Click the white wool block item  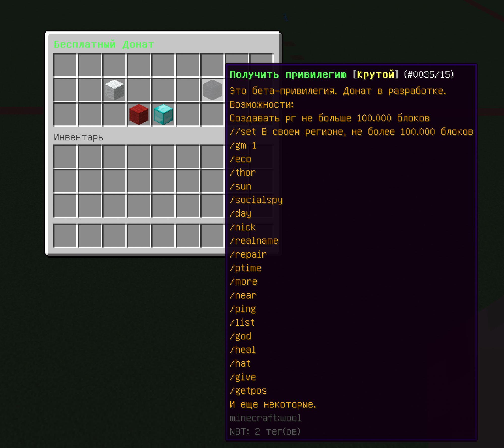pyautogui.click(x=114, y=90)
